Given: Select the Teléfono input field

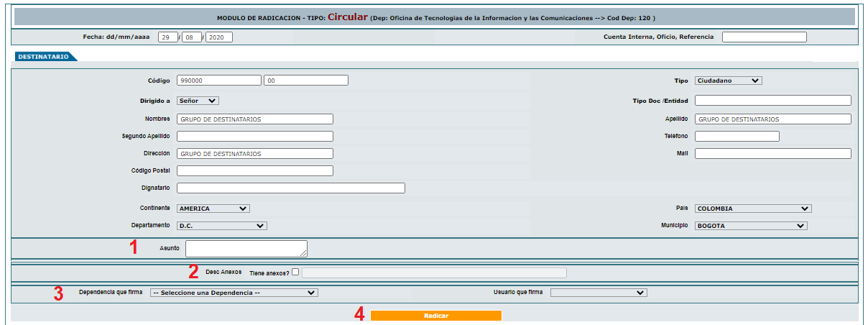Looking at the screenshot, I should point(737,137).
